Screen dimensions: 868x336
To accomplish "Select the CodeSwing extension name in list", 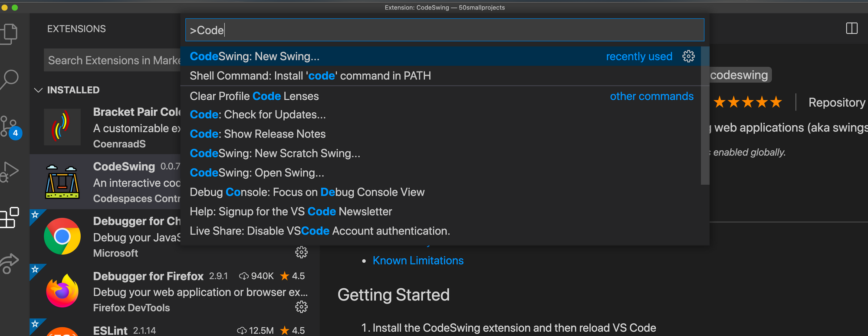I will click(124, 166).
